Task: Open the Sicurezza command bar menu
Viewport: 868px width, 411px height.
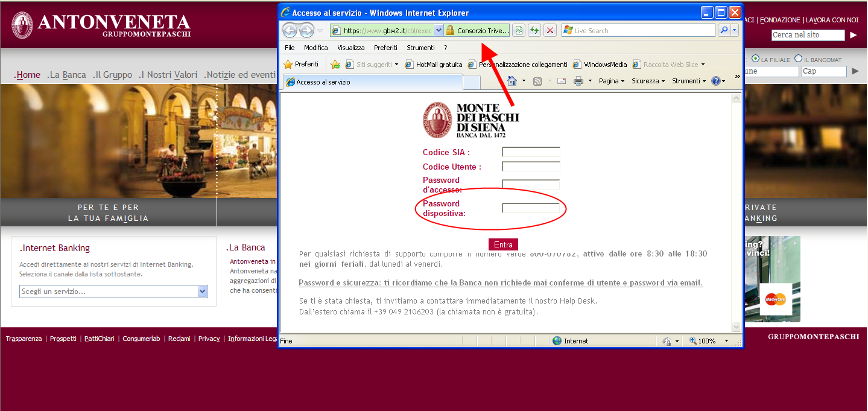Action: click(648, 81)
